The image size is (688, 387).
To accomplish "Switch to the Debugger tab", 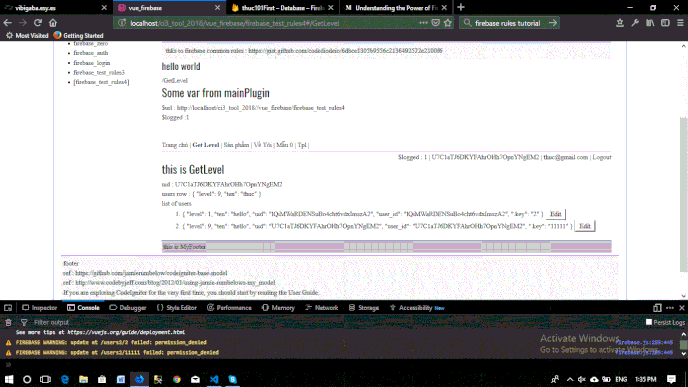I will click(128, 308).
